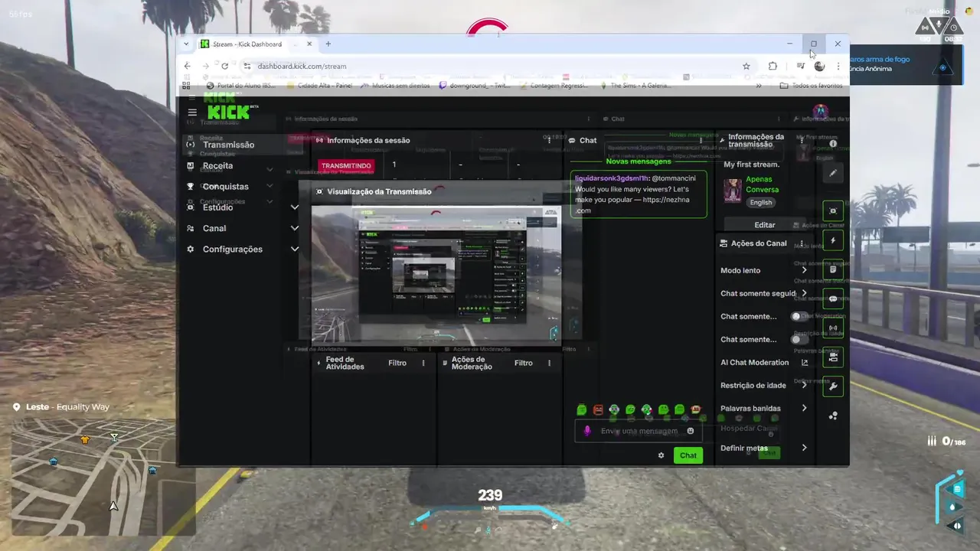
Task: Open Chrome media control icon
Action: (x=801, y=66)
